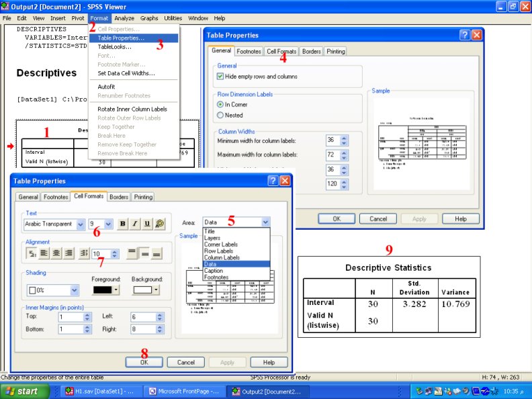Choose Footnotes from the Area list
The height and width of the screenshot is (399, 532).
[x=236, y=277]
